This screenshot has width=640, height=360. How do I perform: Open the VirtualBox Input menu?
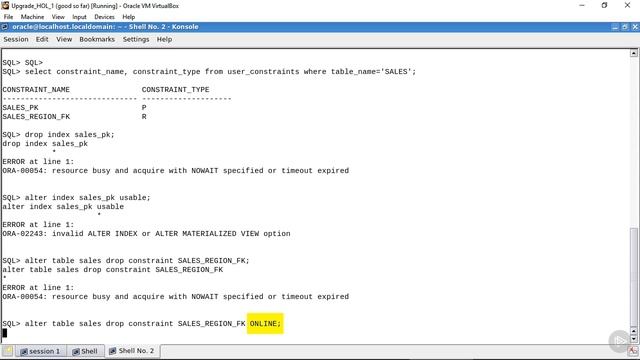click(79, 17)
